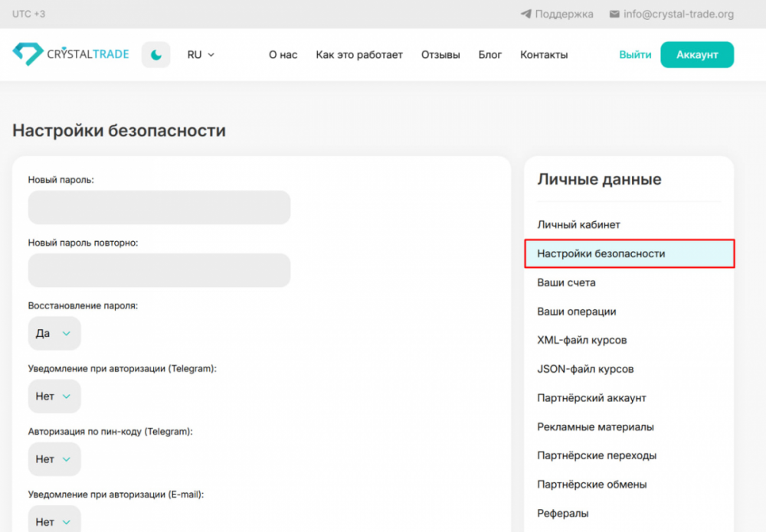Open Партнёрский аккаунт sidebar item
Viewport: 766px width, 532px height.
pos(591,398)
